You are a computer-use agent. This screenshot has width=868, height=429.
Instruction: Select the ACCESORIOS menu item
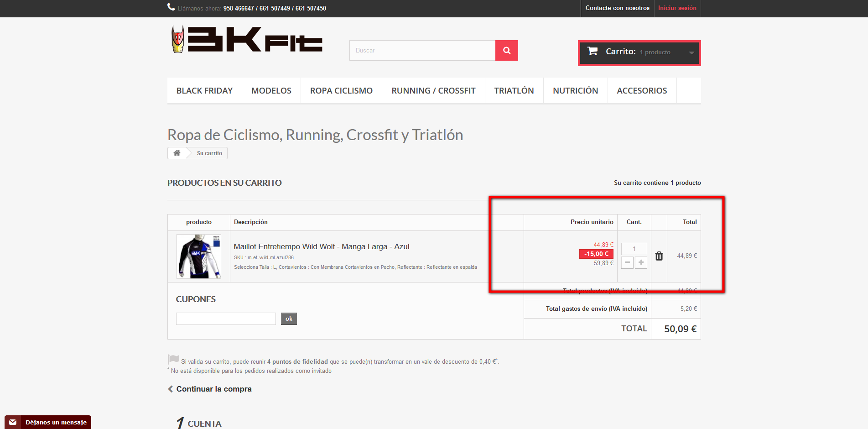click(642, 91)
